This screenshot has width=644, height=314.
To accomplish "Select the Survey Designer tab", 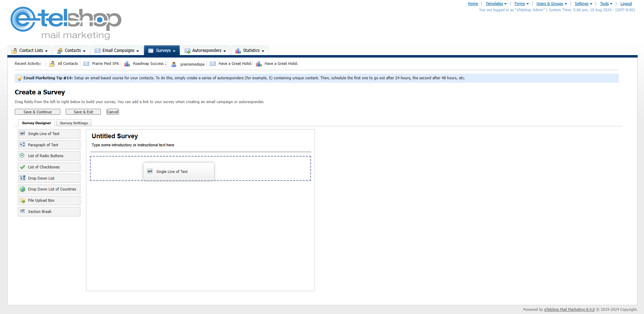I will click(x=37, y=123).
